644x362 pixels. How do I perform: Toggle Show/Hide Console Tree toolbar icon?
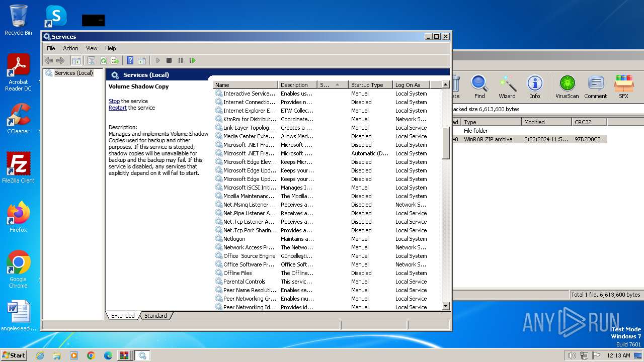[76, 60]
